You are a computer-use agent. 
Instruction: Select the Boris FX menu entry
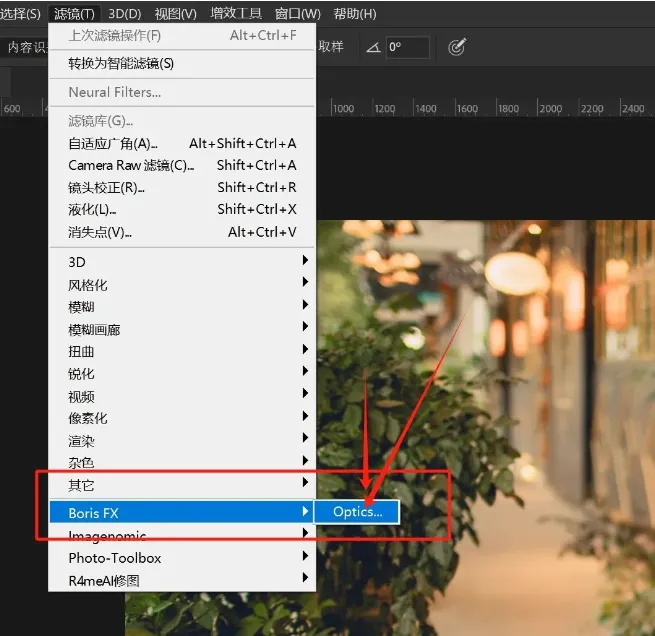coord(182,512)
